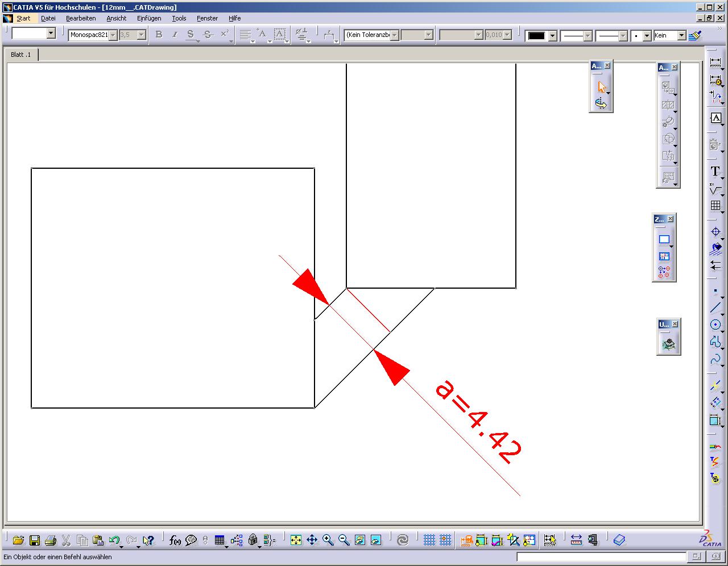Open the Formula f(x) tool
The width and height of the screenshot is (728, 566).
point(175,540)
